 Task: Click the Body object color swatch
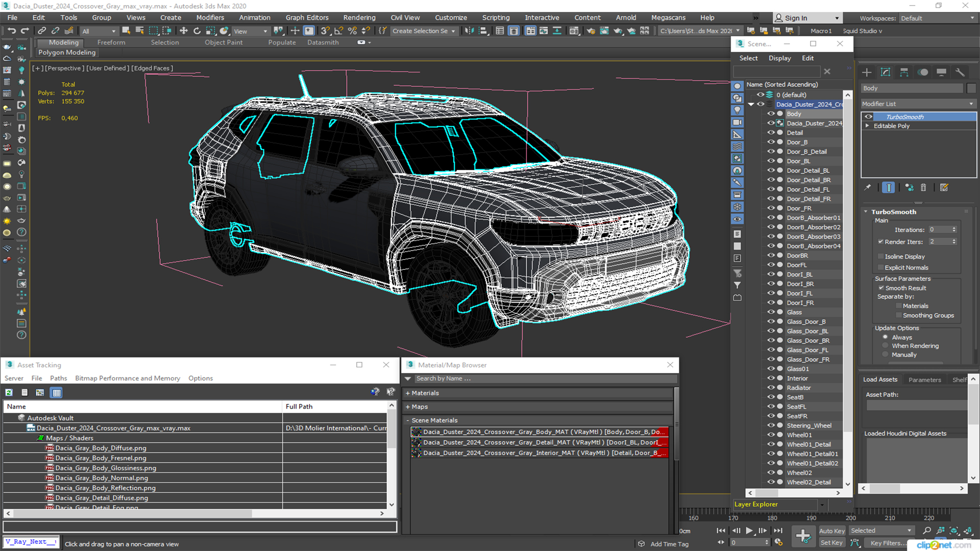tap(971, 88)
